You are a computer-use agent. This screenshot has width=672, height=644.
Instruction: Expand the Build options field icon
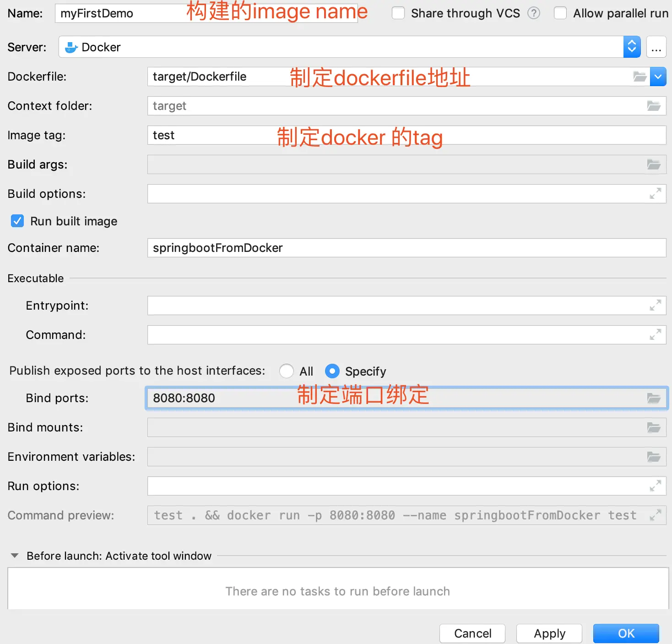(655, 194)
